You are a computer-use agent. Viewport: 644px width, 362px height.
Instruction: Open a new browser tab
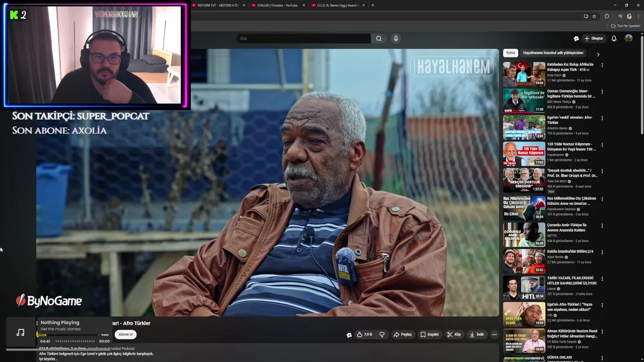(373, 5)
